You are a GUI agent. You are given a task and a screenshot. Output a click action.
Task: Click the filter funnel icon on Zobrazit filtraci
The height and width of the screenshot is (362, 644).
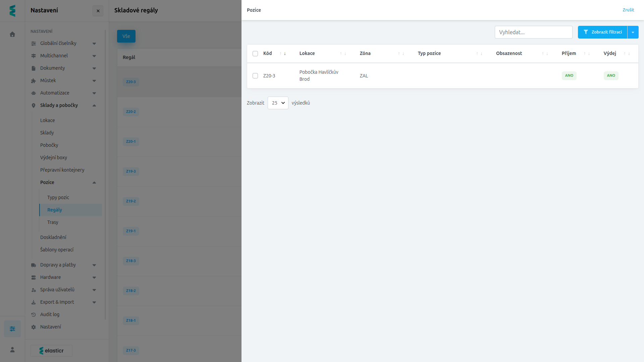586,32
